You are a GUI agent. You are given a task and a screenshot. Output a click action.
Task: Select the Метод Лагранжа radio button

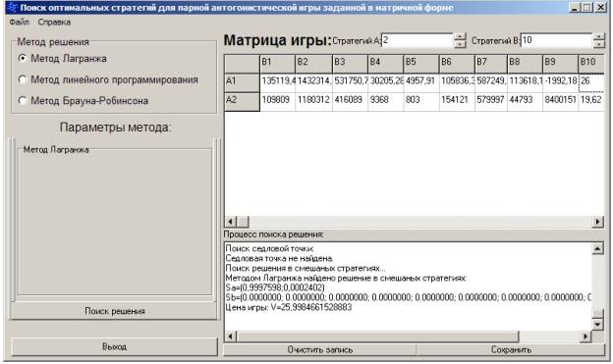(x=23, y=59)
